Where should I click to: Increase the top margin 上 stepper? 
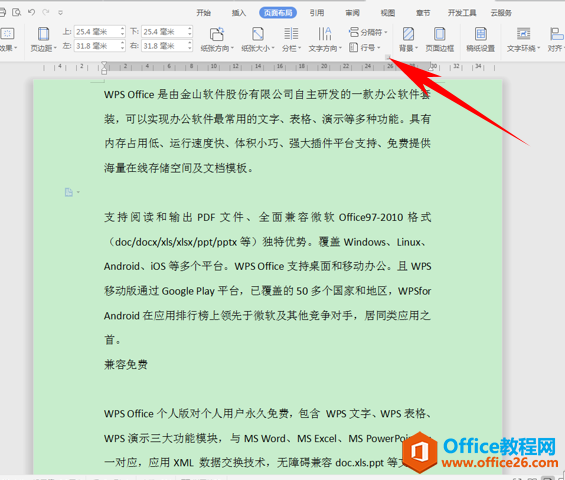[x=123, y=29]
